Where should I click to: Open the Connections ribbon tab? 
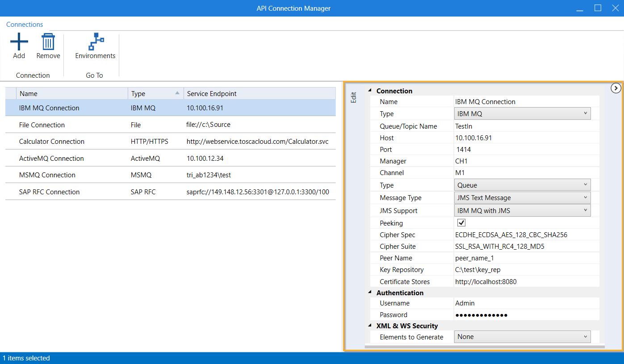(25, 25)
